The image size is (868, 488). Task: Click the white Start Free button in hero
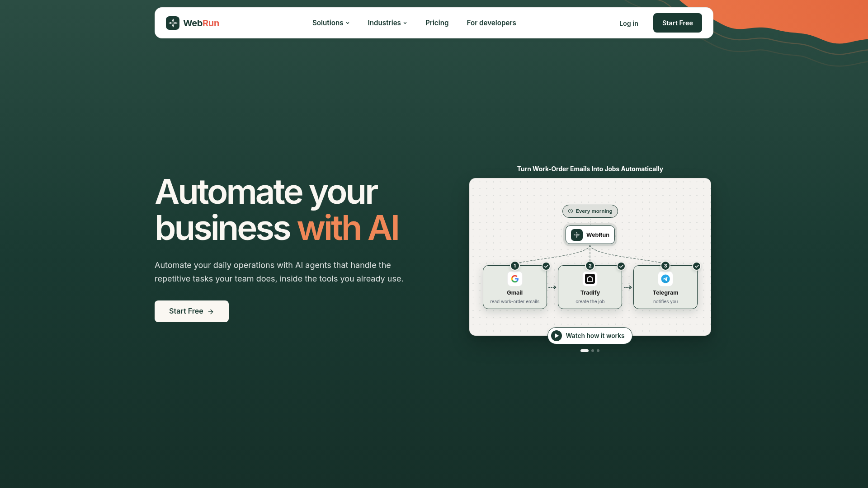(x=192, y=311)
